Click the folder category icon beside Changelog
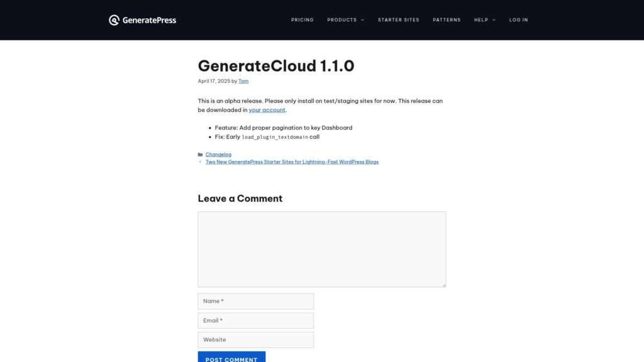The width and height of the screenshot is (644, 362). [201, 155]
